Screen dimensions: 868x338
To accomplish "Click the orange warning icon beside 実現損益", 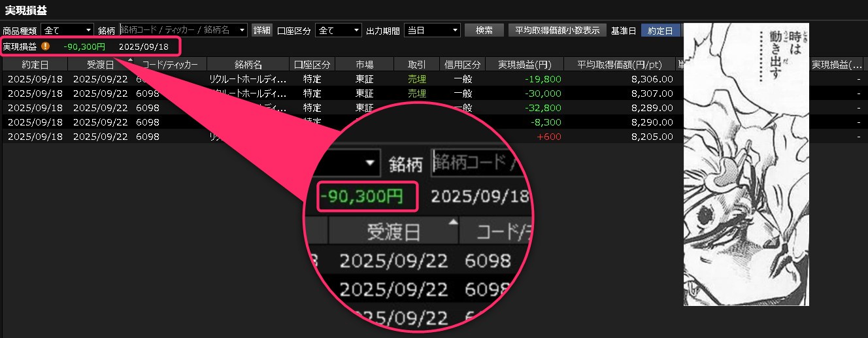I will click(x=45, y=46).
